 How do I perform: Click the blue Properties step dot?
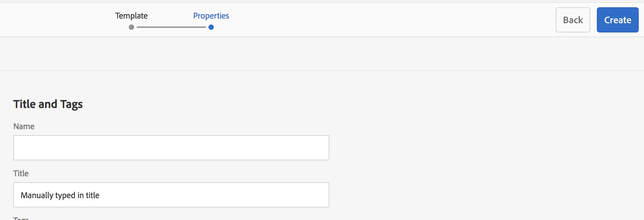pyautogui.click(x=211, y=27)
